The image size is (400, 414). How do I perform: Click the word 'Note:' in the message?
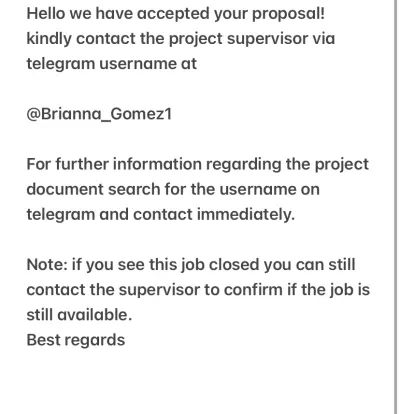[x=47, y=265]
